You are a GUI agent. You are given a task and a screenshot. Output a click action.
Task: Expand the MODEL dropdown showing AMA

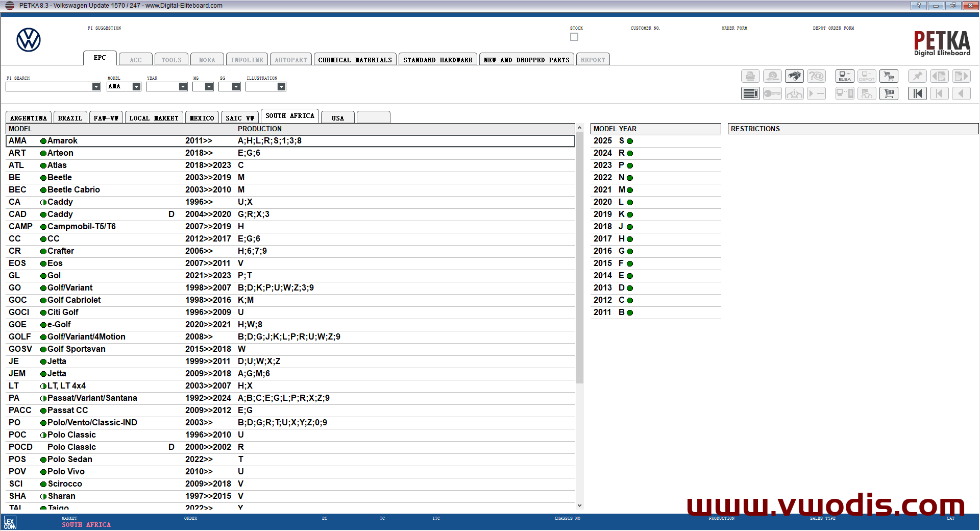[136, 87]
